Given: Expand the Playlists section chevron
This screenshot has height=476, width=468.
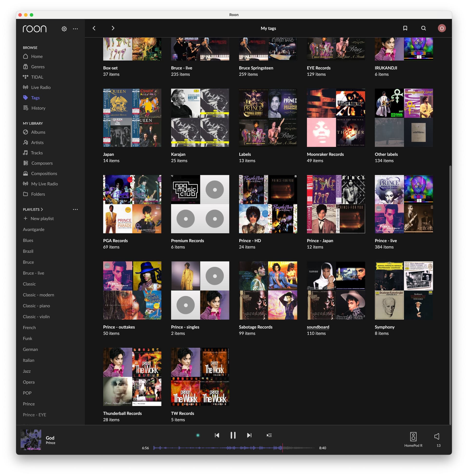Looking at the screenshot, I should [x=42, y=209].
